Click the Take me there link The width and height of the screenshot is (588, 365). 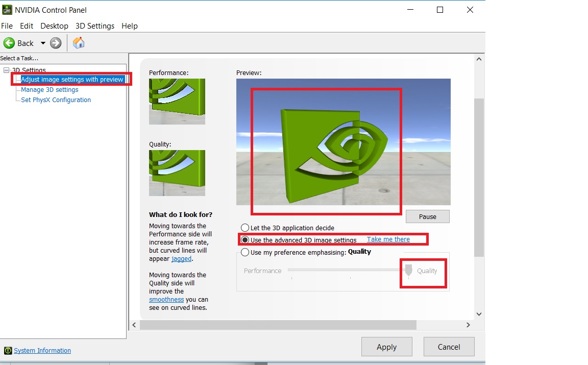[388, 239]
